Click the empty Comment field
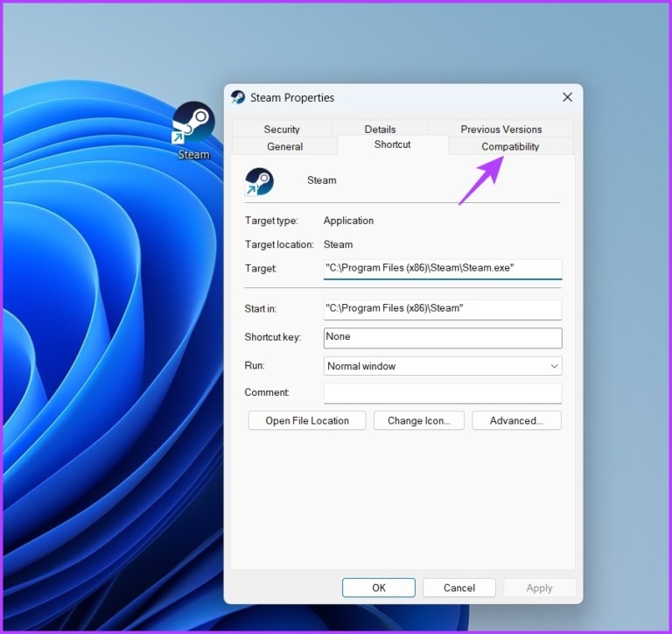The image size is (672, 634). click(x=442, y=393)
